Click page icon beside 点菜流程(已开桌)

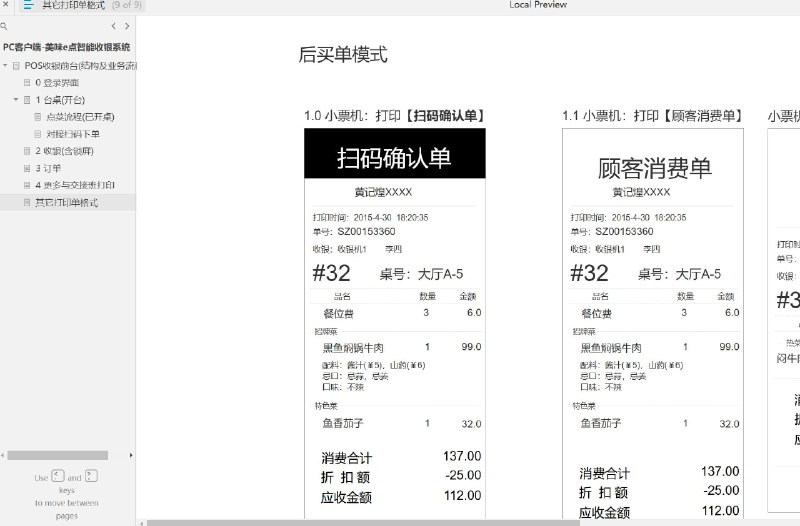[x=38, y=117]
